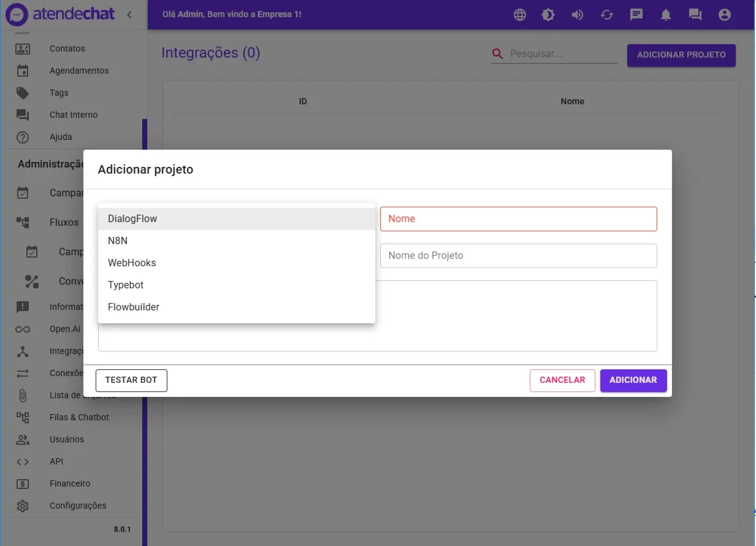Click the Informativos exclamation icon
This screenshot has height=546, width=756.
coord(23,307)
